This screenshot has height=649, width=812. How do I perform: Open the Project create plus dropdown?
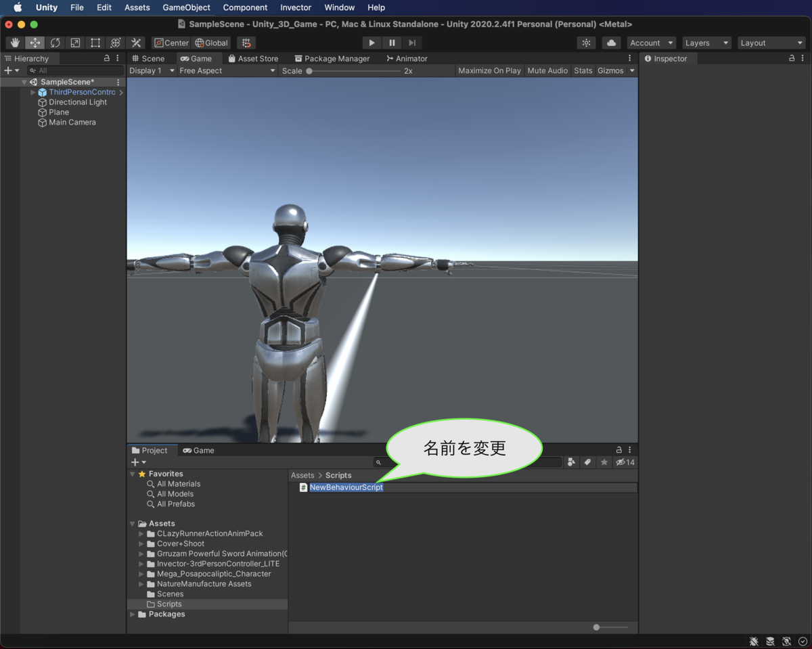139,462
